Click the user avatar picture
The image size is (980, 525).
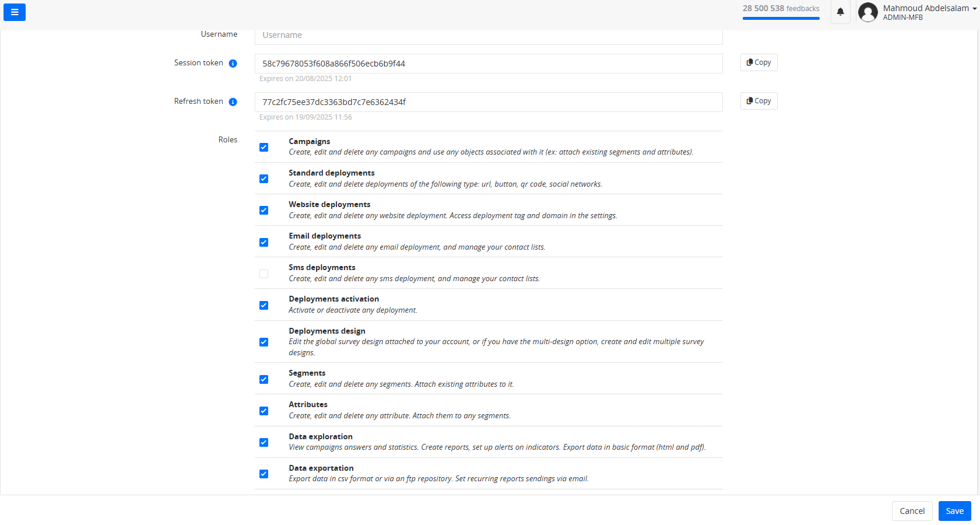point(868,12)
